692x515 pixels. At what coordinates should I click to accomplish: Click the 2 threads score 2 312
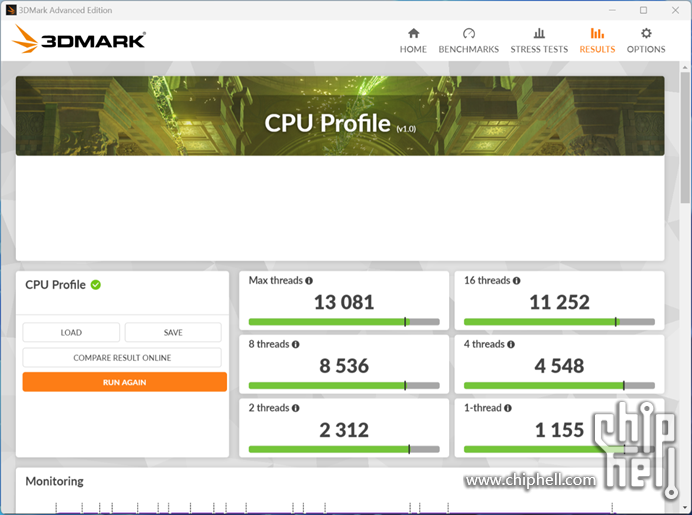[344, 430]
